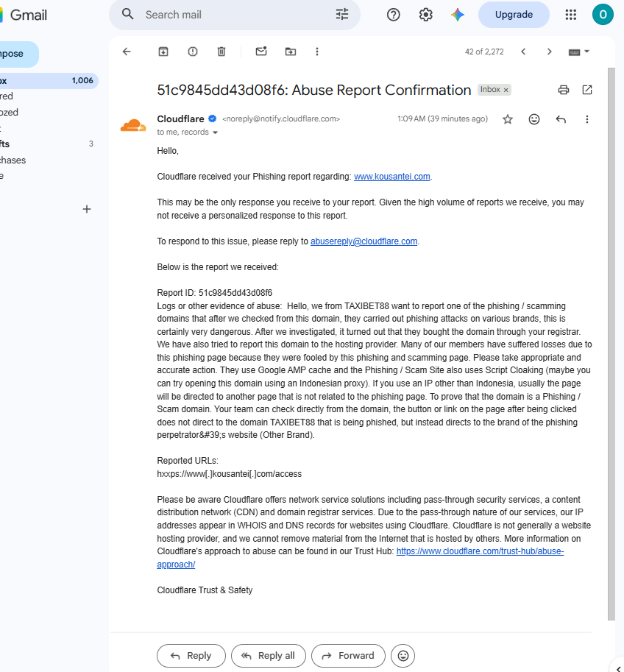The width and height of the screenshot is (624, 672).
Task: Report spam using the exclamation icon
Action: [193, 52]
